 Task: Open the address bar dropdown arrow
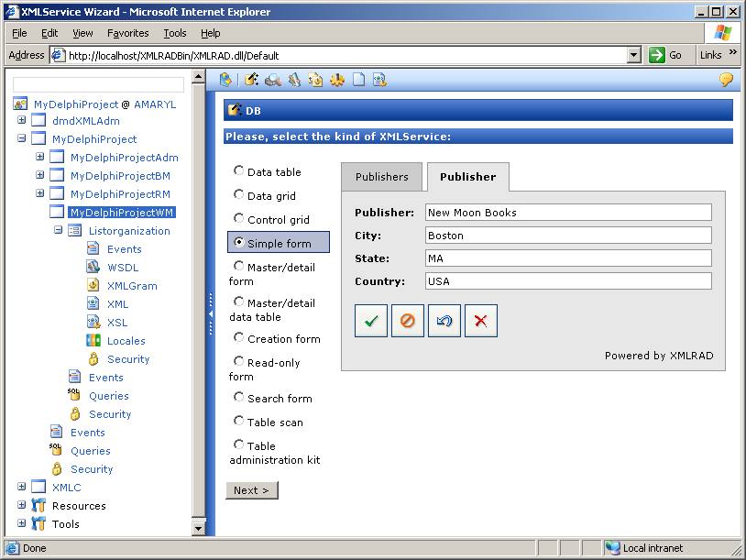[633, 55]
